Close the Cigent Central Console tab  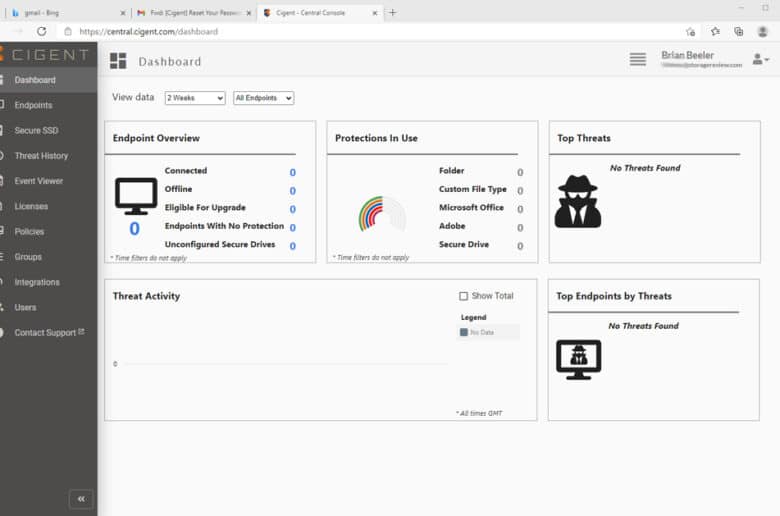pyautogui.click(x=375, y=13)
